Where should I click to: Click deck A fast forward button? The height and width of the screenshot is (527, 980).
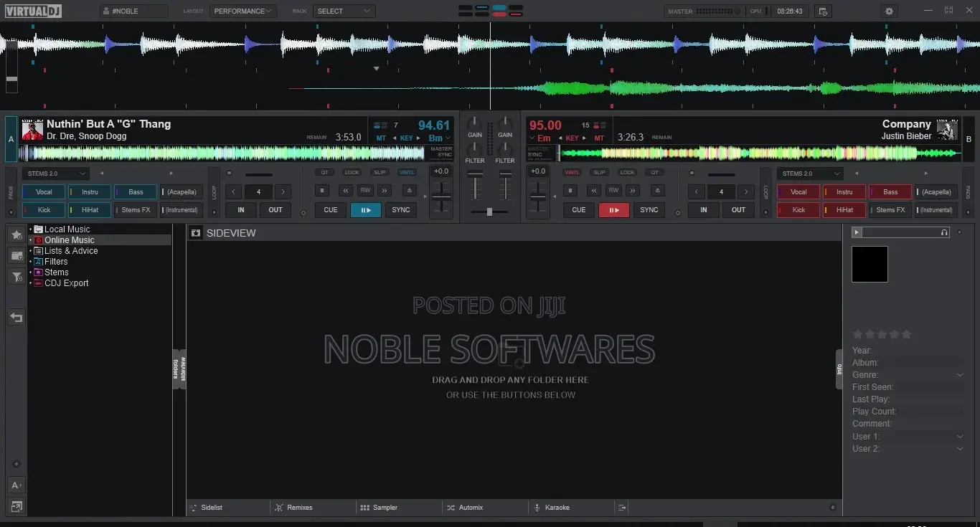pyautogui.click(x=385, y=191)
